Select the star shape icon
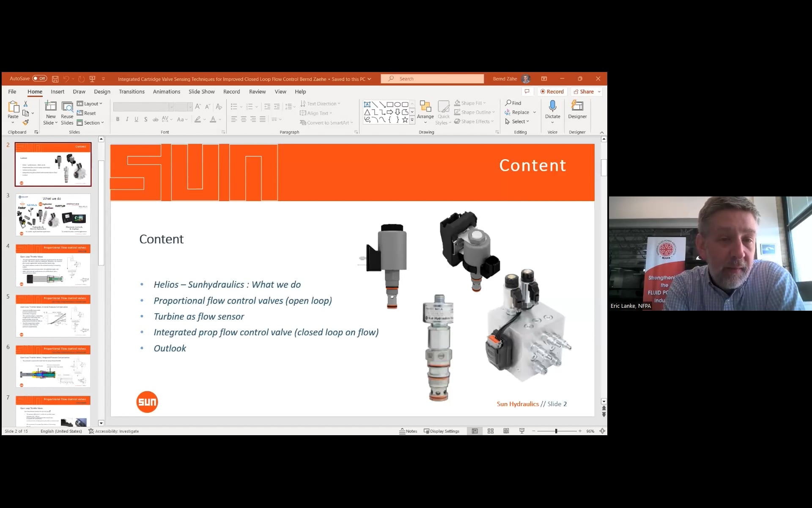Image resolution: width=812 pixels, height=508 pixels. pos(405,120)
